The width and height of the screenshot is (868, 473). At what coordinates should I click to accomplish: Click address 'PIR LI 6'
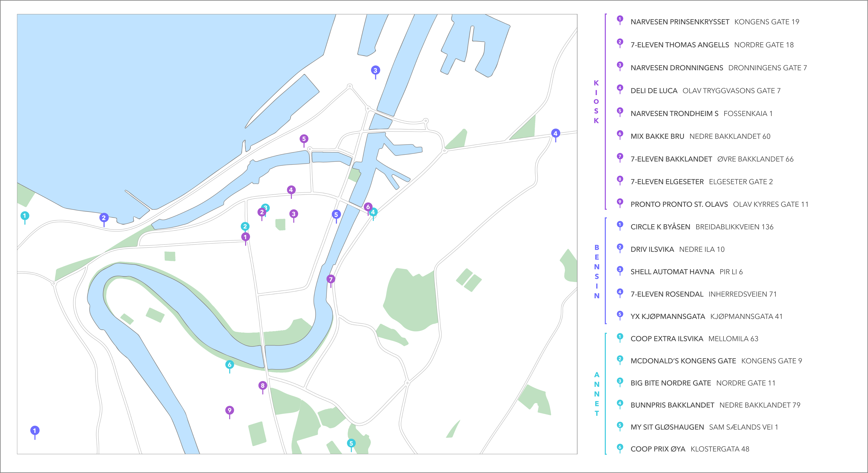[x=731, y=272]
